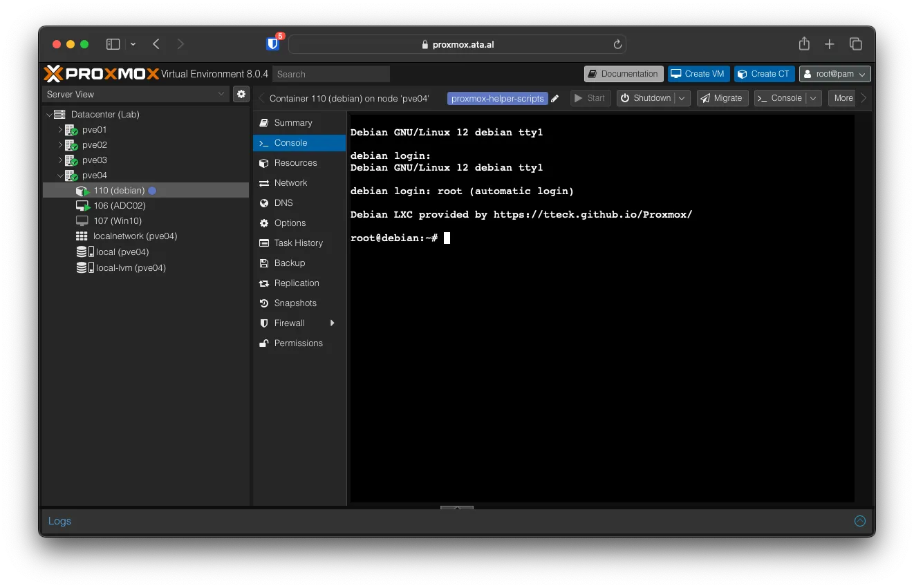Click the Logs panel title
This screenshot has width=914, height=588.
(x=59, y=521)
